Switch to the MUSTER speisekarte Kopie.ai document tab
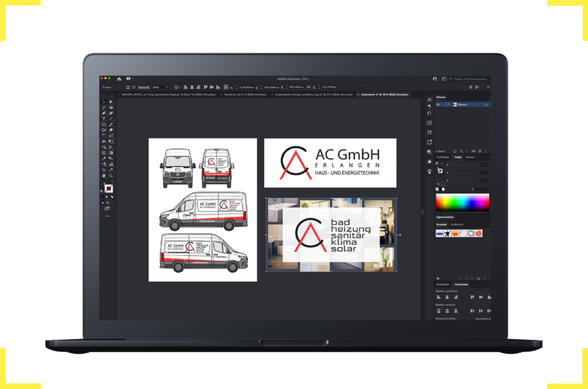This screenshot has width=588, height=389. pyautogui.click(x=168, y=95)
